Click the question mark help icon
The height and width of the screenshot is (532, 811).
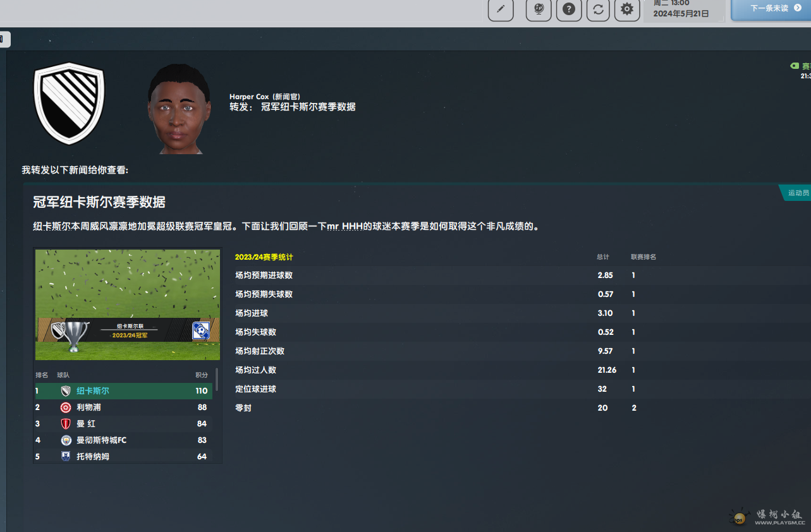(569, 9)
